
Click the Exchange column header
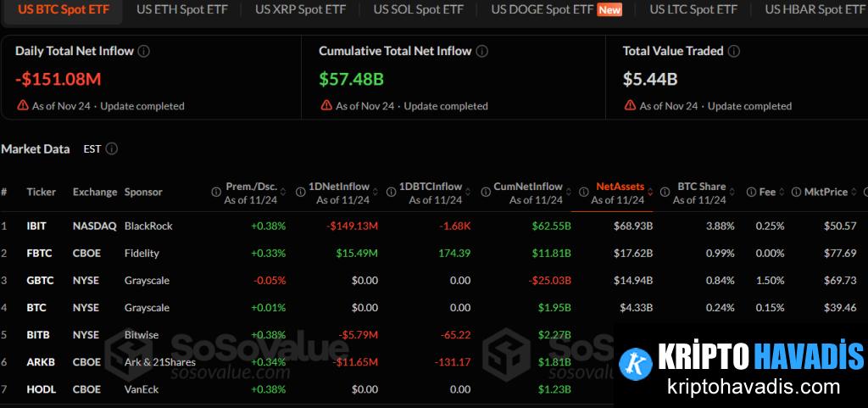click(95, 192)
